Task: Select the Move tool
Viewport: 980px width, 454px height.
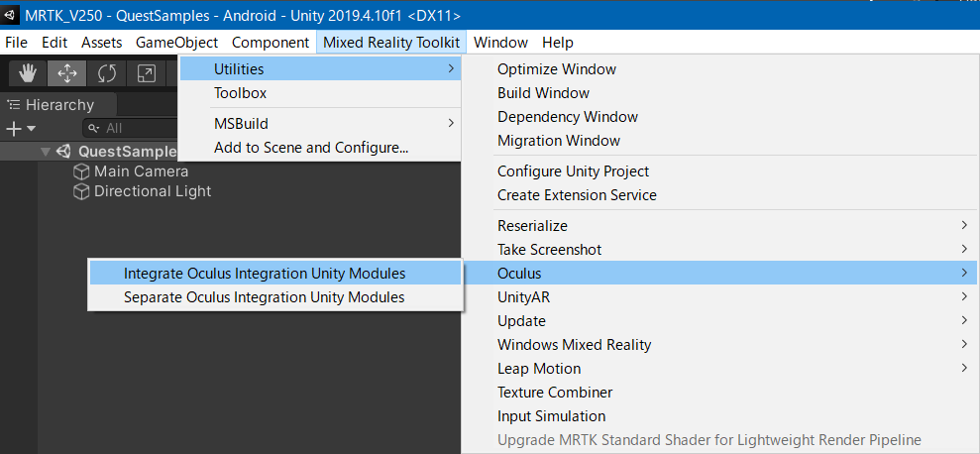Action: click(67, 72)
